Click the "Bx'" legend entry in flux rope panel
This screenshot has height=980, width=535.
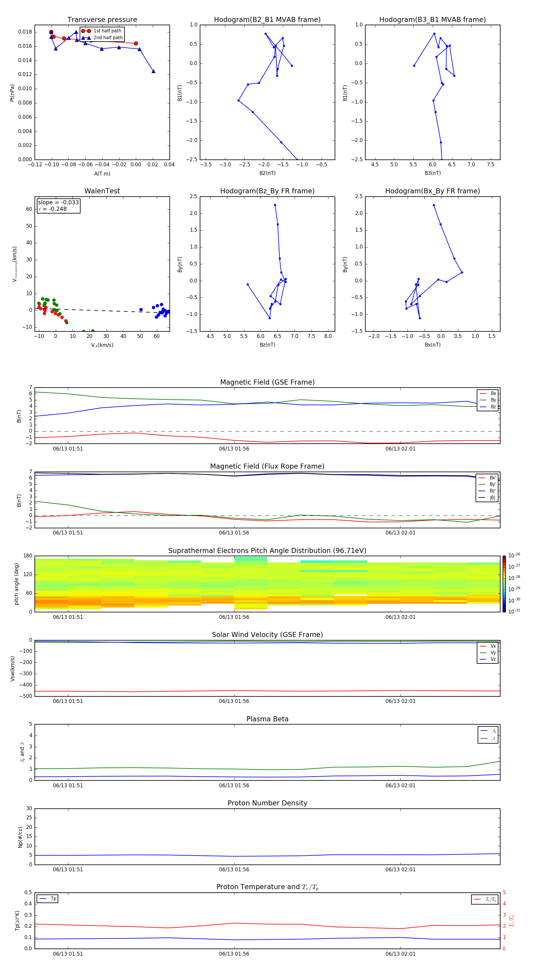click(487, 478)
